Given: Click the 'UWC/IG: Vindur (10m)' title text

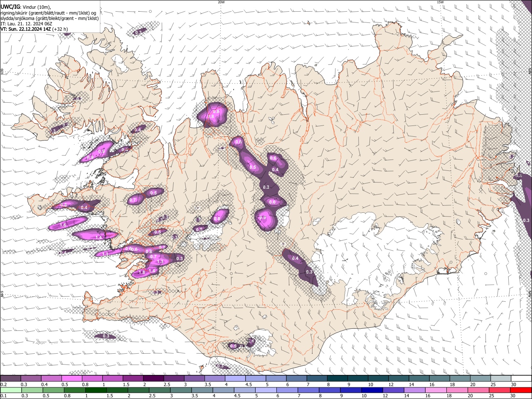Looking at the screenshot, I should pos(26,6).
